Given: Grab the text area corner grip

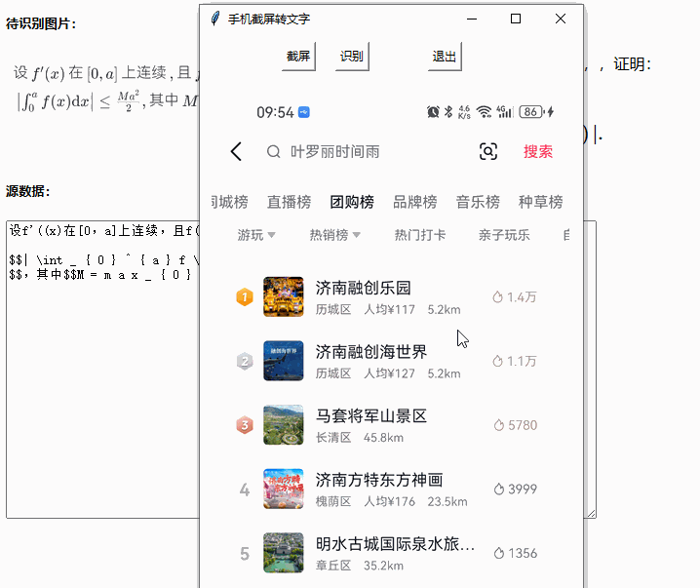Looking at the screenshot, I should point(591,514).
